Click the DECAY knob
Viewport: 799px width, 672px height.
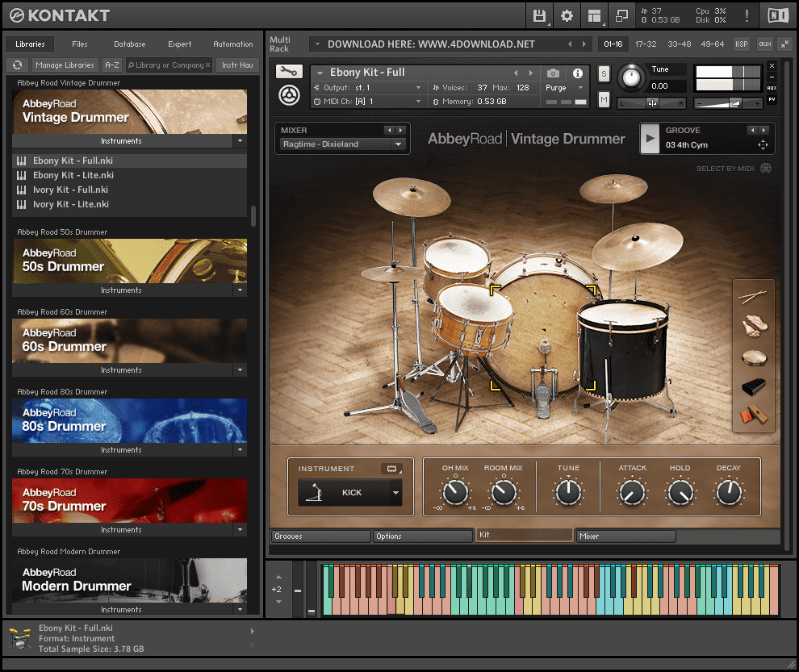729,492
